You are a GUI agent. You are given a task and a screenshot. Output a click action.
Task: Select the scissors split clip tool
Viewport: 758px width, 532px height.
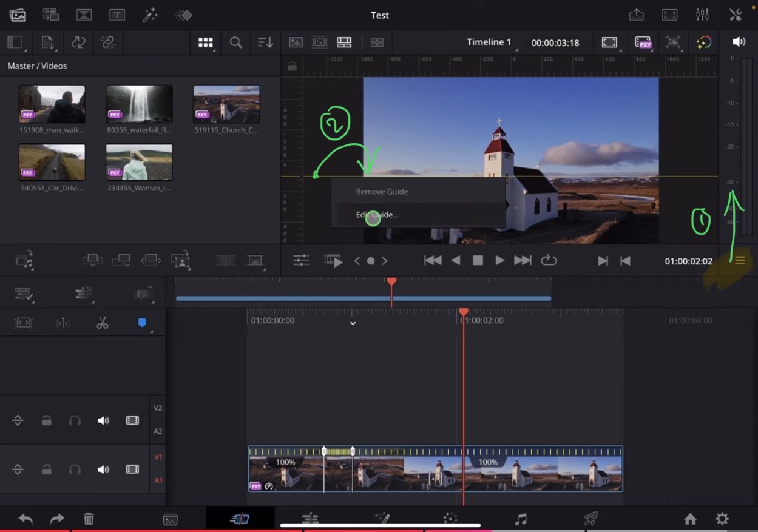[102, 322]
